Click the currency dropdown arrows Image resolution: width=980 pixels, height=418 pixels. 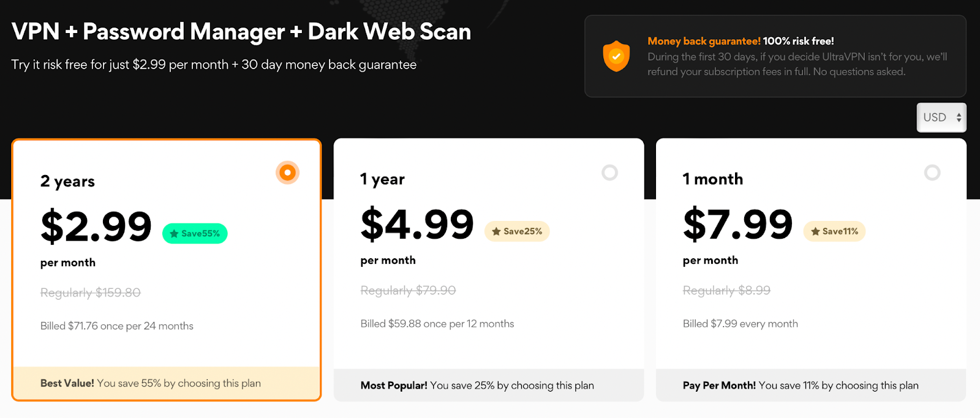[x=959, y=118]
